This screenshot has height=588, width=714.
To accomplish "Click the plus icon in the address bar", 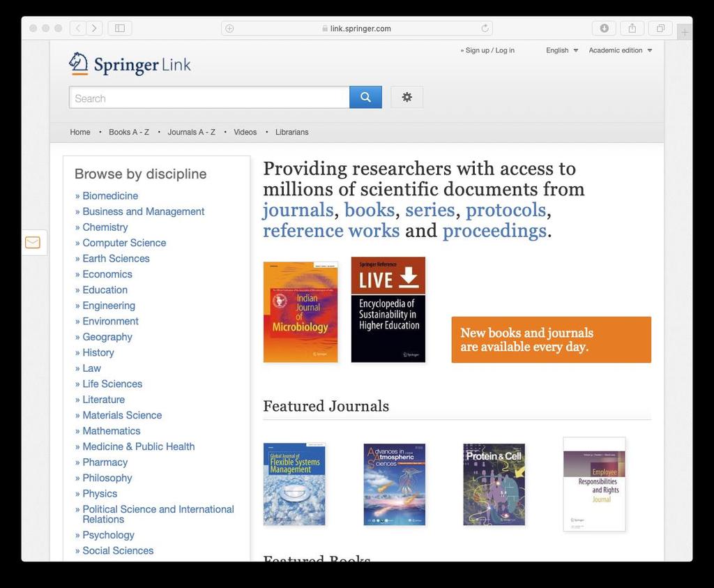I will pos(229,28).
